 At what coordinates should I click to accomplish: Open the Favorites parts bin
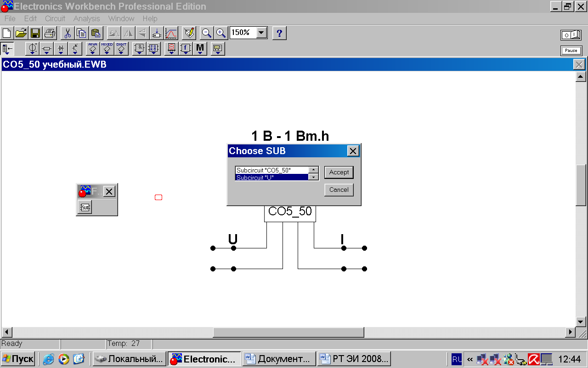(8, 48)
